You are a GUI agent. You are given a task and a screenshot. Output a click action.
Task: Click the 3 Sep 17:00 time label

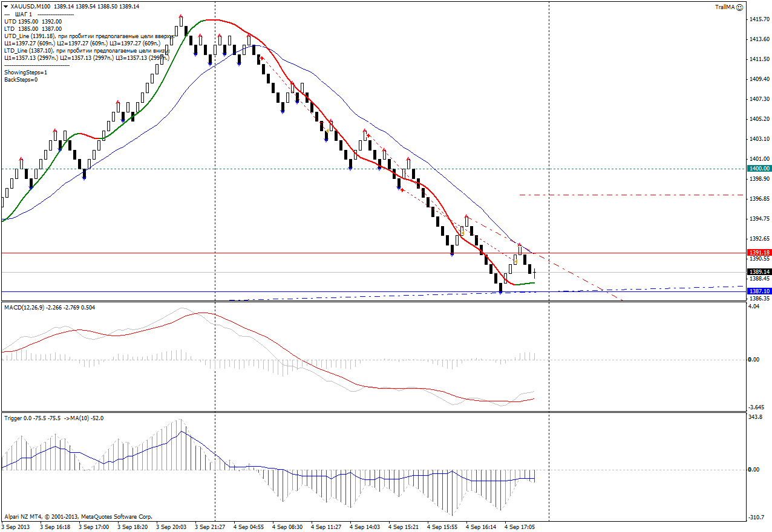(94, 527)
